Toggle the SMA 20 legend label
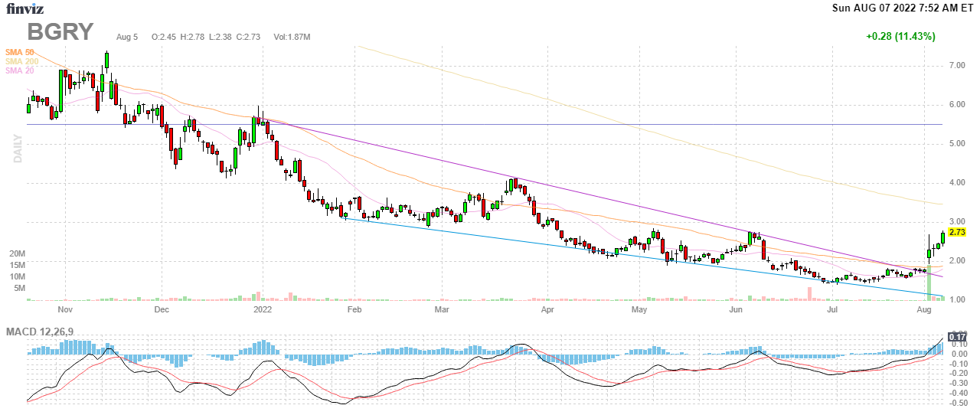This screenshot has height=415, width=980. click(19, 71)
